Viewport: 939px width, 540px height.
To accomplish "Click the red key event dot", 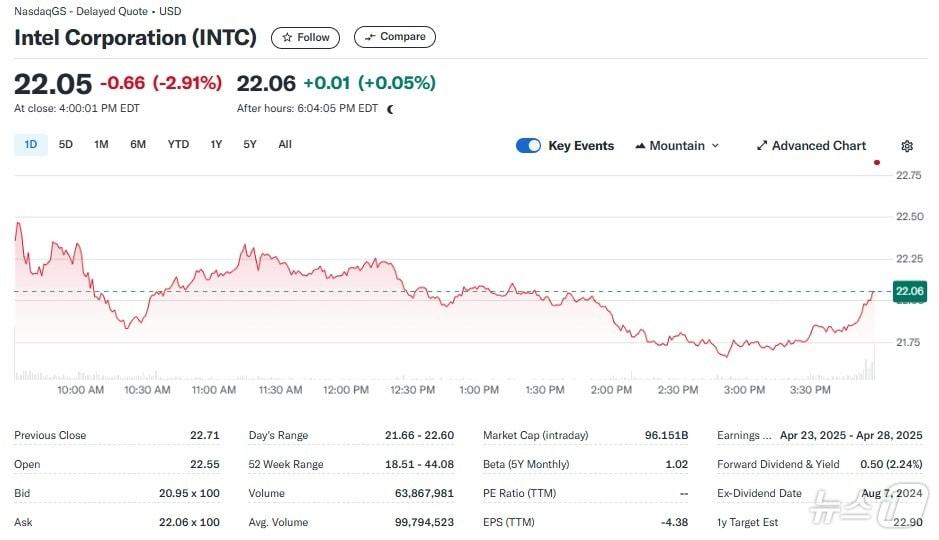I will 877,162.
